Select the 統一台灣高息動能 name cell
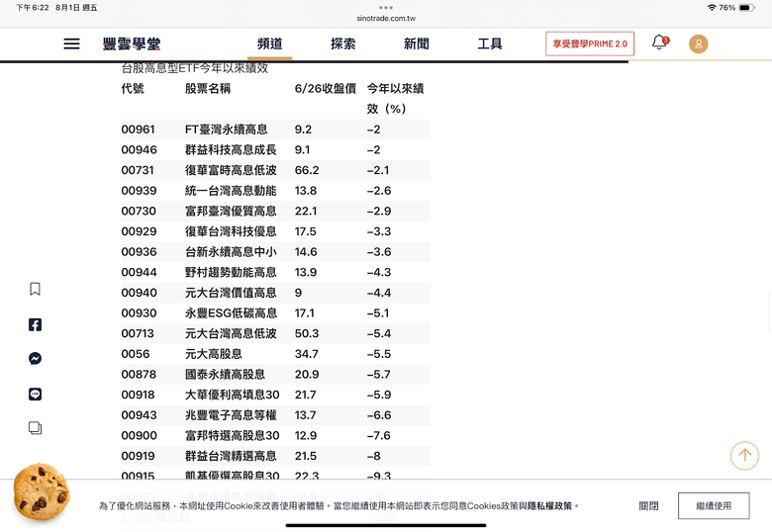 [x=231, y=190]
